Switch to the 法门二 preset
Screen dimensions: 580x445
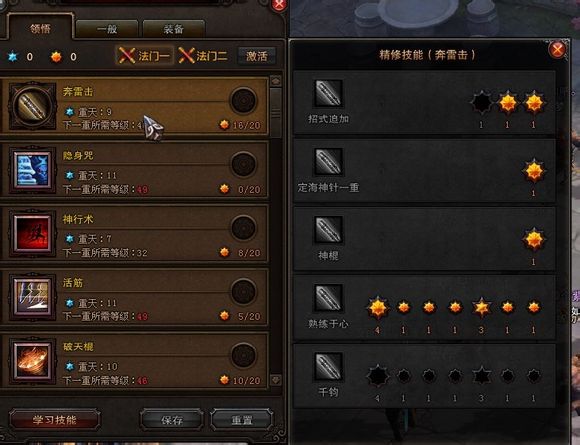coord(203,56)
